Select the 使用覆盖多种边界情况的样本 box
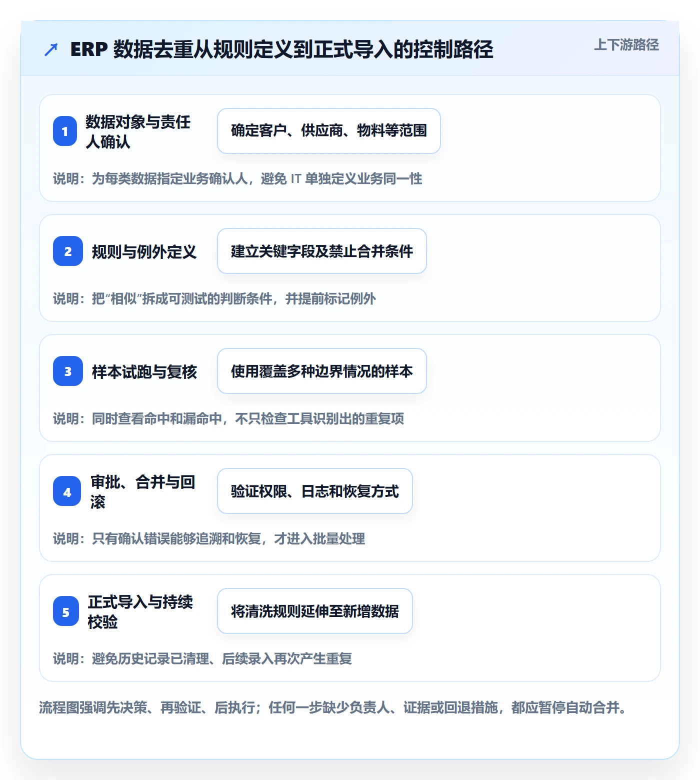 (x=322, y=371)
